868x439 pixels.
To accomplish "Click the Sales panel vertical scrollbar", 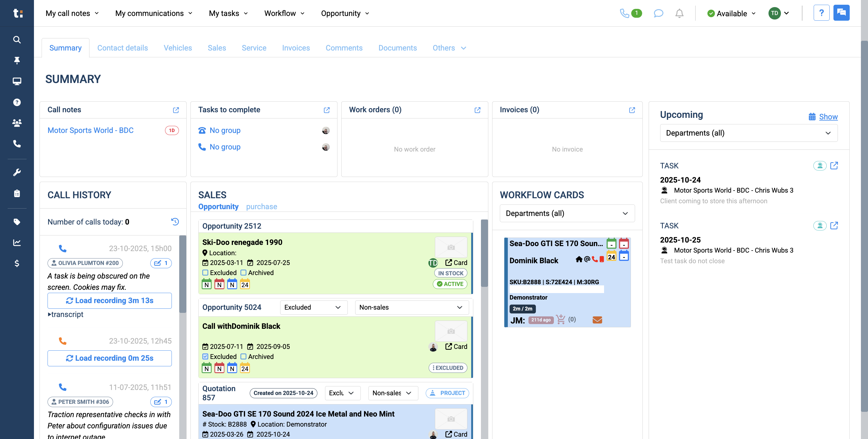I will point(484,253).
